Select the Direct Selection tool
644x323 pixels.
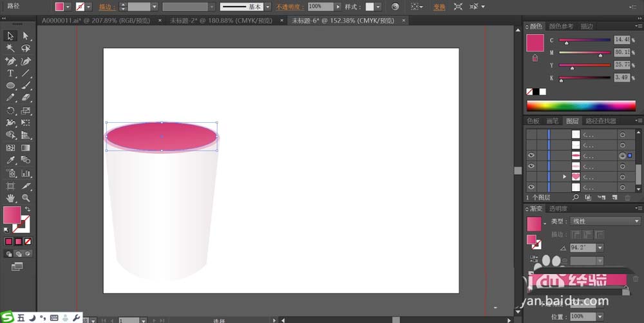26,36
